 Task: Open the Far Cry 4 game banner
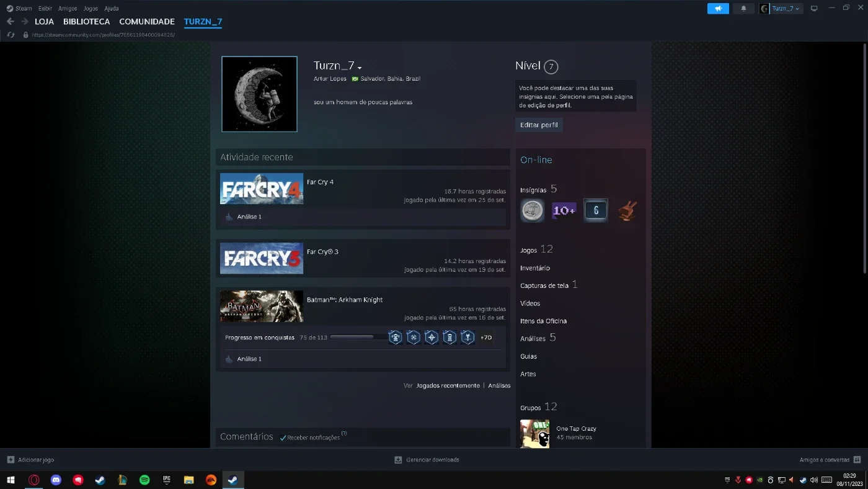click(262, 189)
